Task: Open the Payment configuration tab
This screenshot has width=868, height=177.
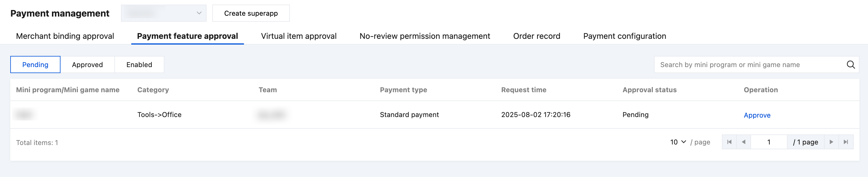Action: click(x=624, y=36)
